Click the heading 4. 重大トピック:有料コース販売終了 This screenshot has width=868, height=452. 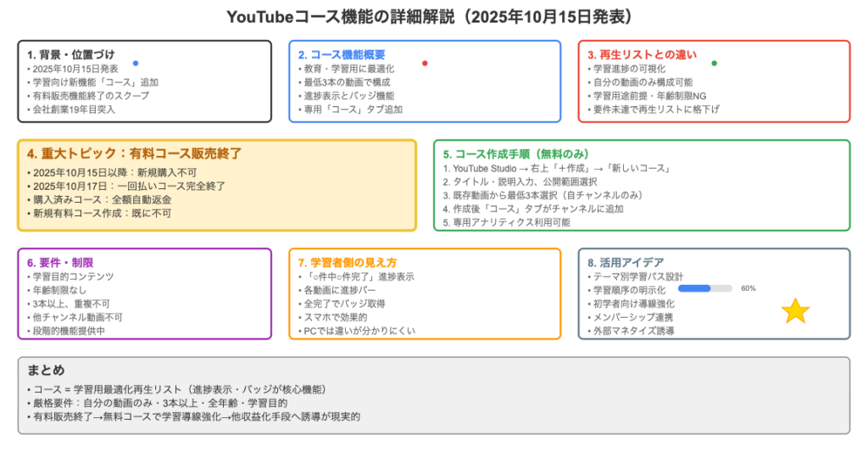pos(134,153)
